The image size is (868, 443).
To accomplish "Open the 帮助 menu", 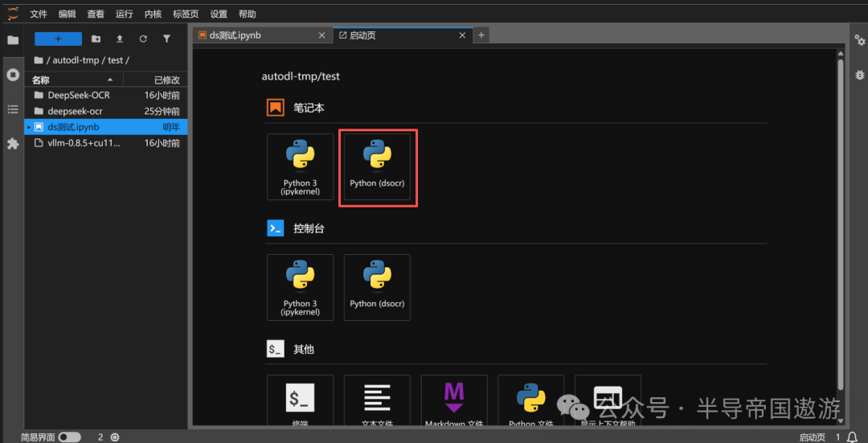I will (248, 14).
